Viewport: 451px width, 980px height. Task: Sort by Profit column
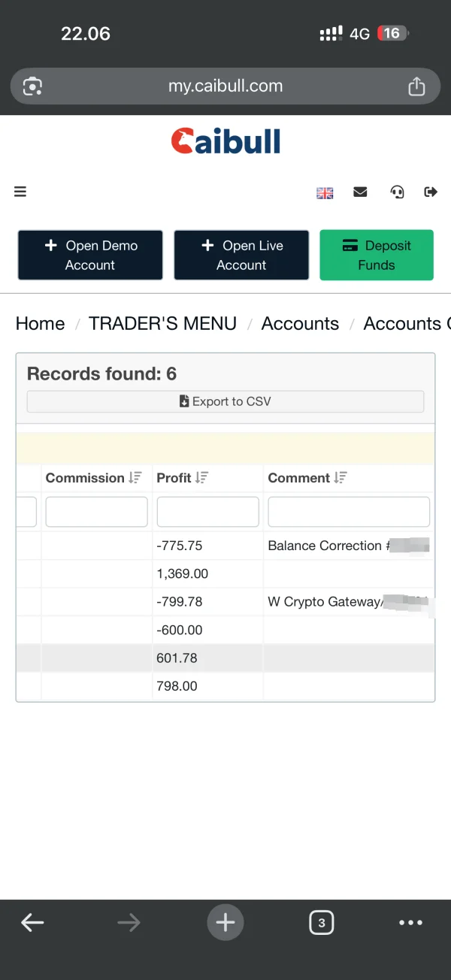[201, 478]
